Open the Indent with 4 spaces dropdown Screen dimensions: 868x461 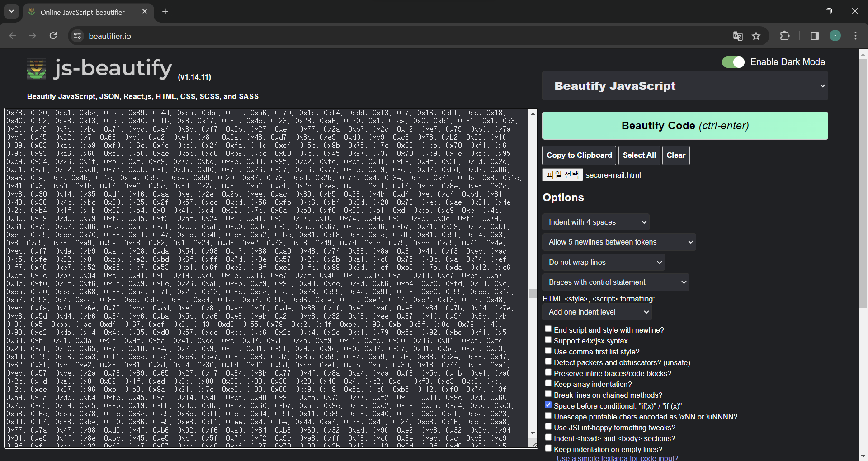pyautogui.click(x=596, y=222)
